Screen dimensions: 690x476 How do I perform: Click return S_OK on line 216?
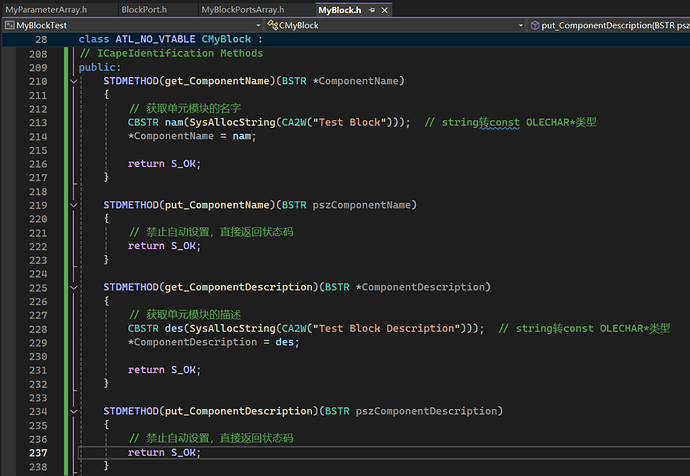point(164,164)
